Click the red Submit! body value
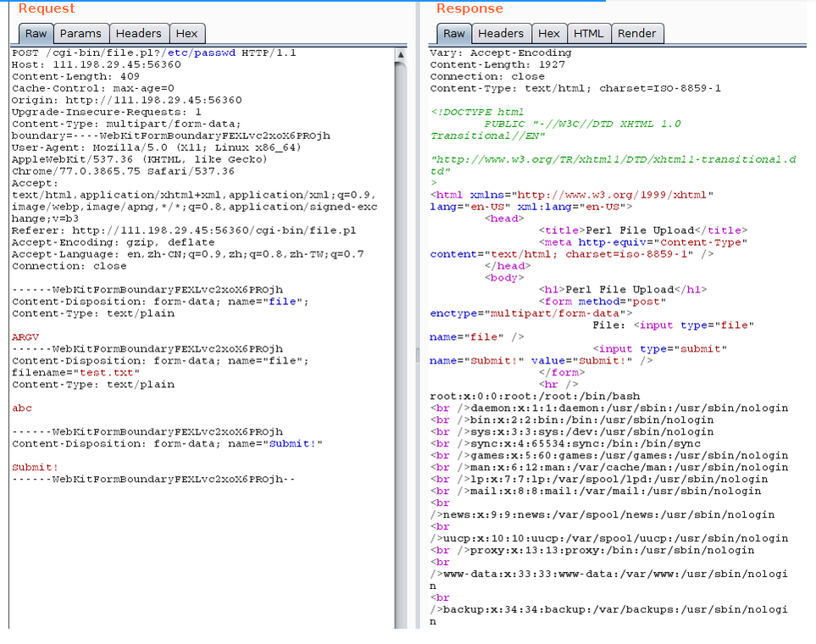816x644 pixels. click(35, 468)
